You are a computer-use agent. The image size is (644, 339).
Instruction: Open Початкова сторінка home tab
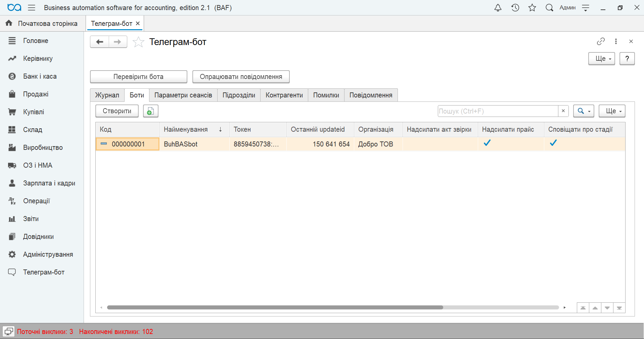tap(42, 24)
